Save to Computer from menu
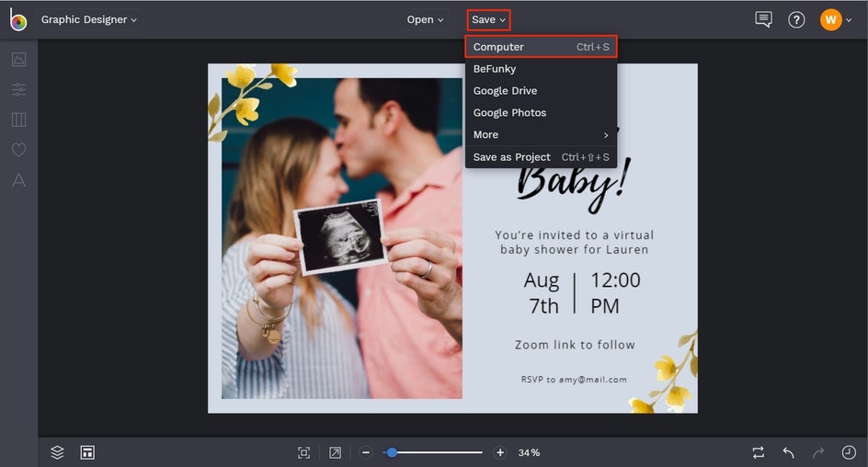Viewport: 868px width, 467px height. [x=541, y=47]
